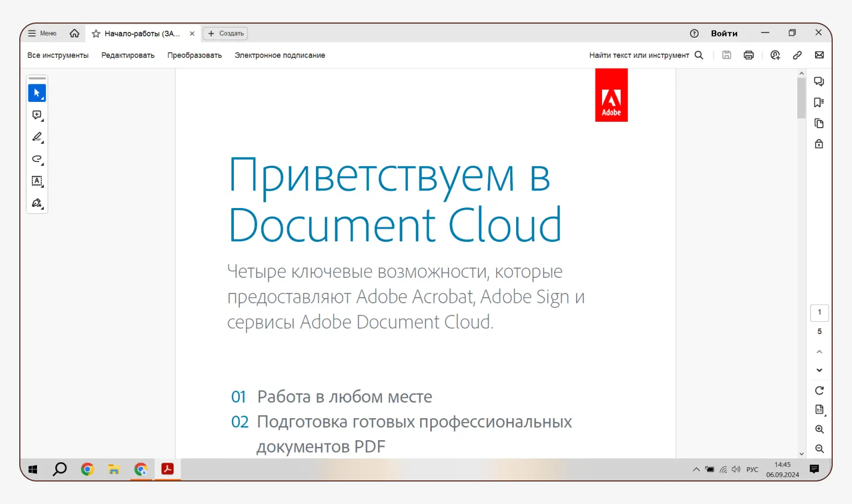Click the magnifier search icon in toolbar
This screenshot has width=852, height=504.
(x=699, y=55)
